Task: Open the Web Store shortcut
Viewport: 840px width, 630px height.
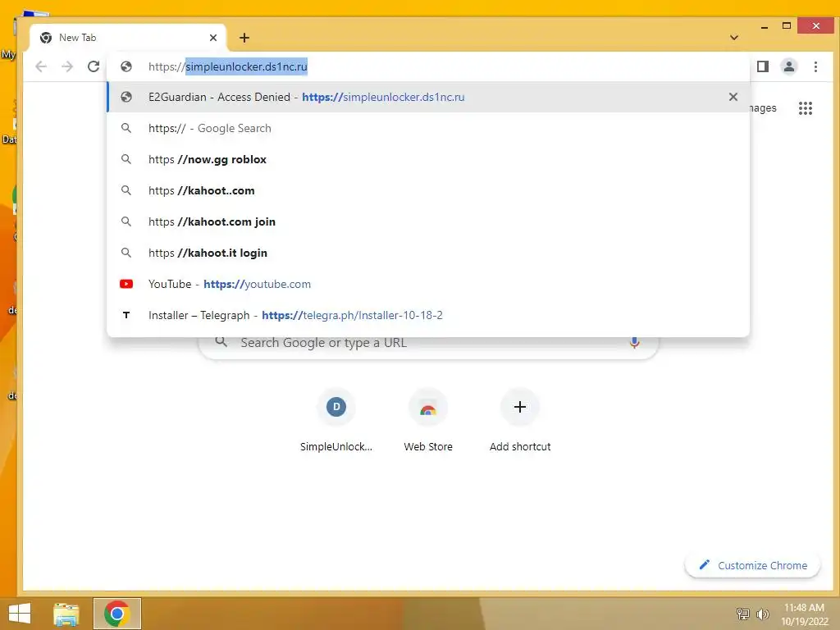Action: 428,421
